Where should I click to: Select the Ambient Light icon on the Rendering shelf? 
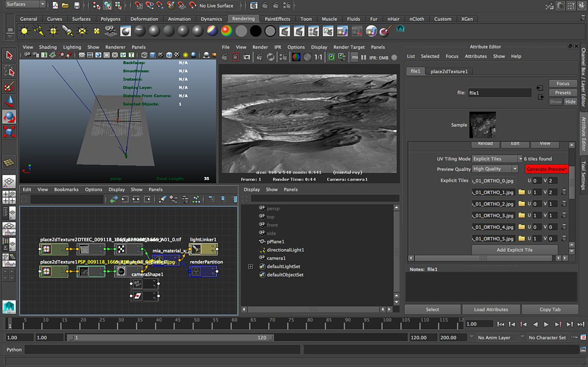point(24,31)
